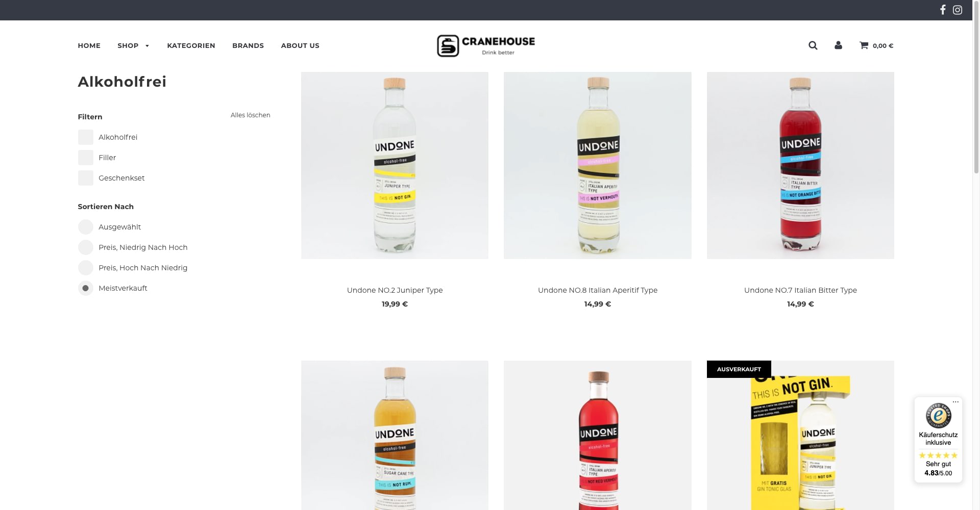Image resolution: width=980 pixels, height=510 pixels.
Task: Click the Cranehouse logo
Action: coord(486,45)
